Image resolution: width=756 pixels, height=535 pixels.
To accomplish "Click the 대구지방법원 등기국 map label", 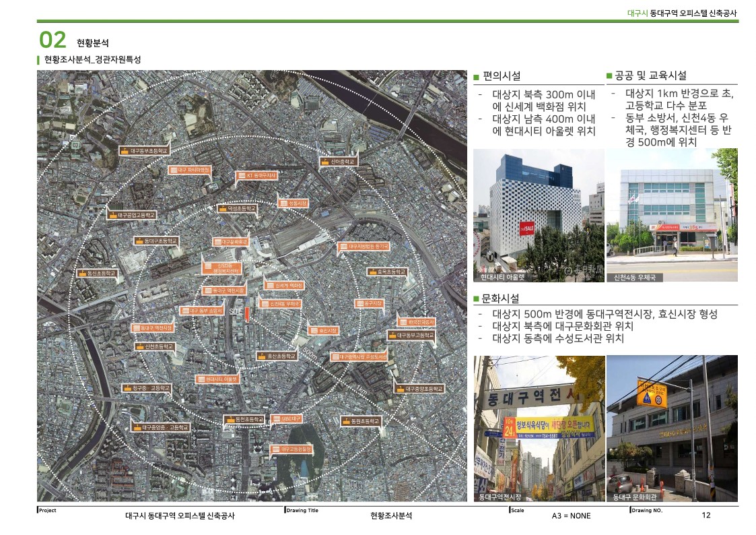I will (x=363, y=247).
